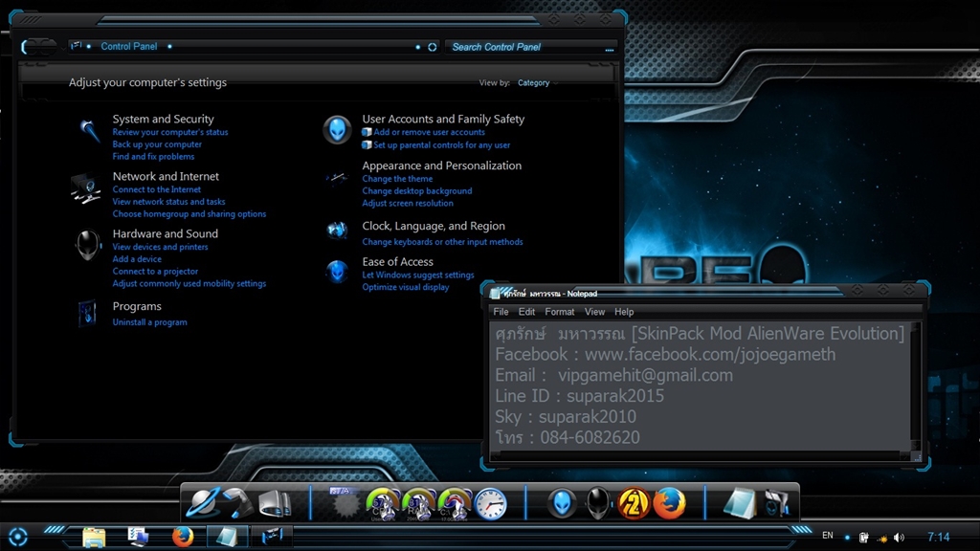Open Notepad Format menu

coord(559,312)
